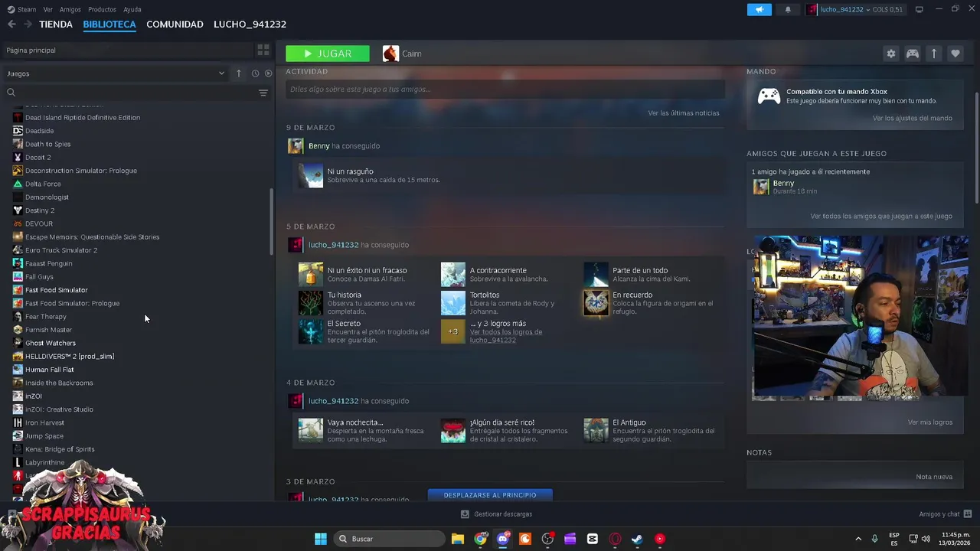Switch to the TIENDA tab
Screen dimensions: 980x551
tap(56, 24)
